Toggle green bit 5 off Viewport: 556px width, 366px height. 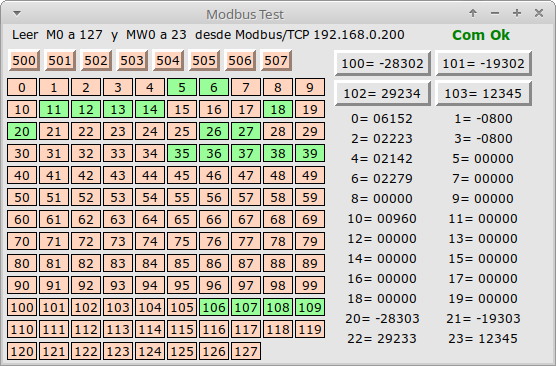tap(182, 87)
